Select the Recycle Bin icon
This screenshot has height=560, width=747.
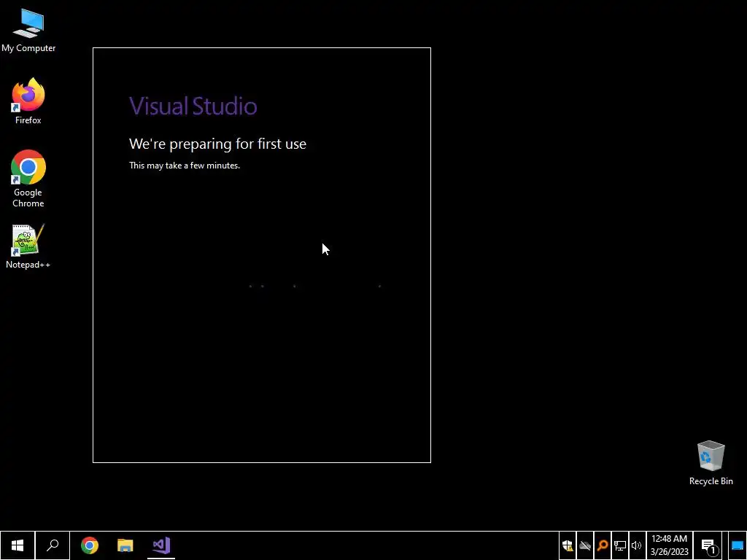tap(711, 462)
